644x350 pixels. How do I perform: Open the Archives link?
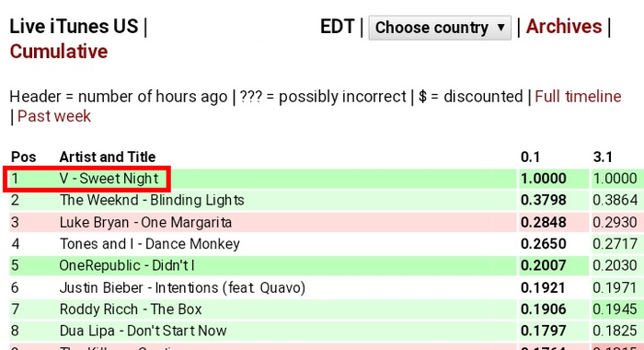[x=564, y=27]
